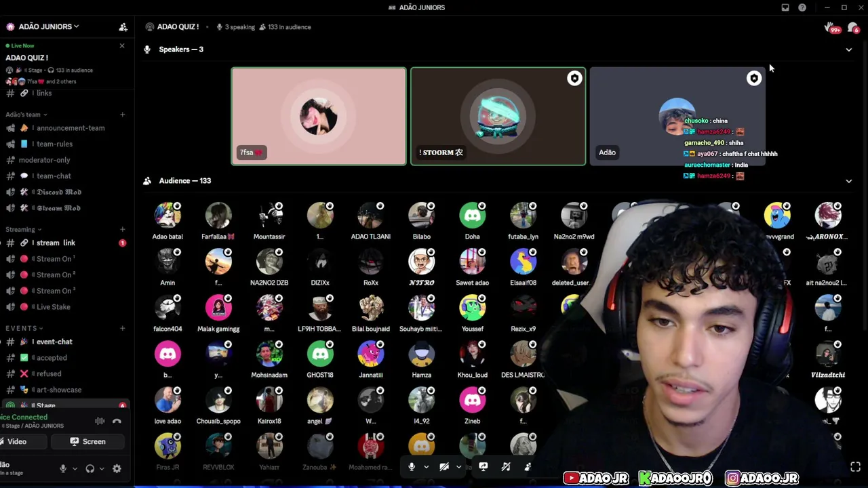Join the Live Stake voice channel
The width and height of the screenshot is (868, 488).
(x=64, y=307)
